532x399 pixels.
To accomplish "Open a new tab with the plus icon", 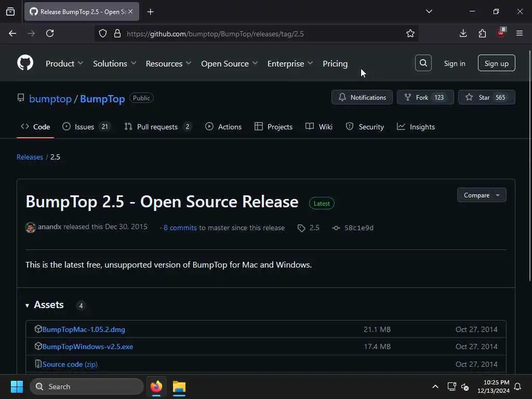I will [x=150, y=12].
